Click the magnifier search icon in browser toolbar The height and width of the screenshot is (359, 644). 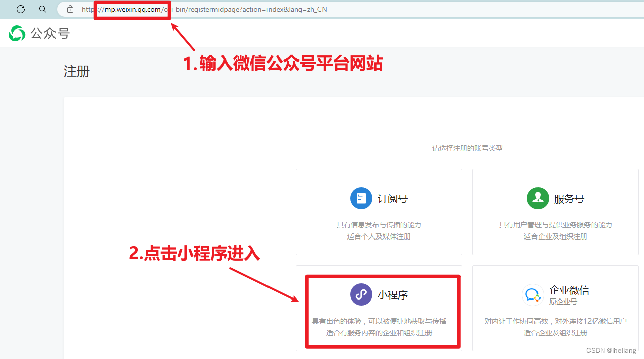click(x=43, y=9)
